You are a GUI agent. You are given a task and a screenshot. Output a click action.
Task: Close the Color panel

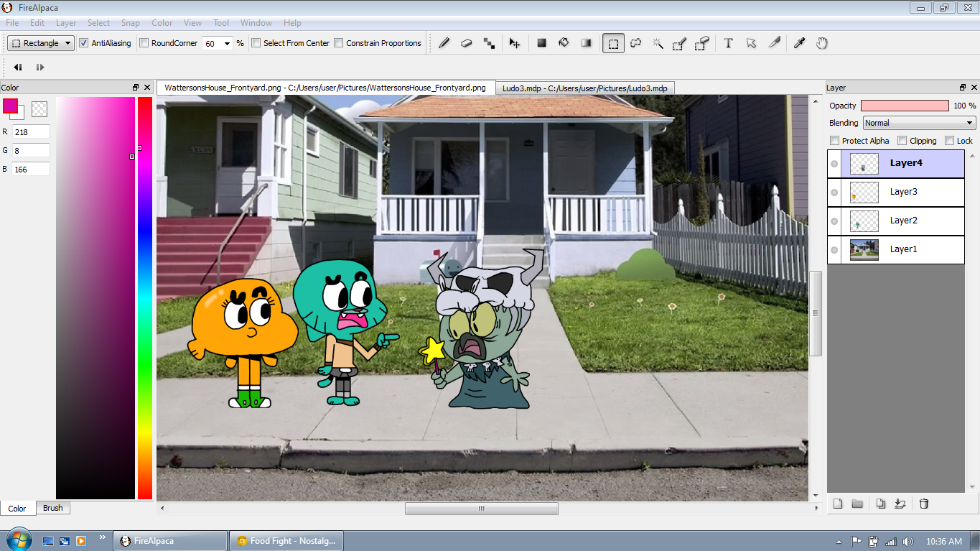click(x=147, y=88)
